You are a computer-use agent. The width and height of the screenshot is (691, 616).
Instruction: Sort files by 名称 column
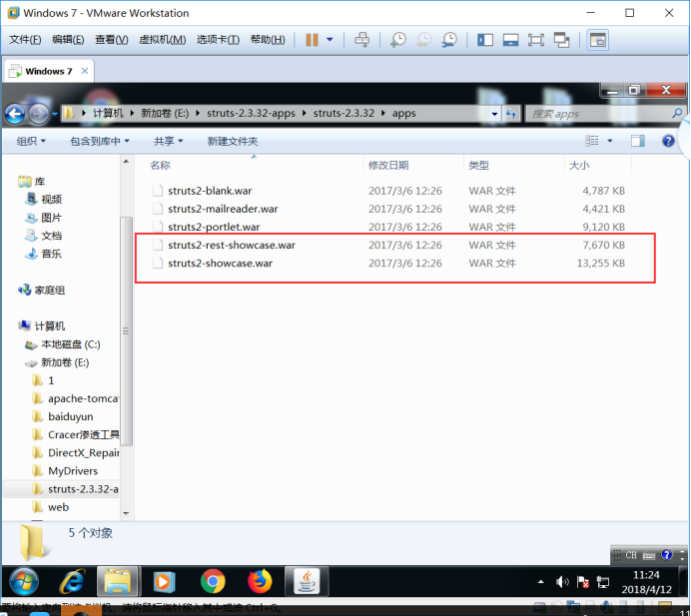click(160, 166)
